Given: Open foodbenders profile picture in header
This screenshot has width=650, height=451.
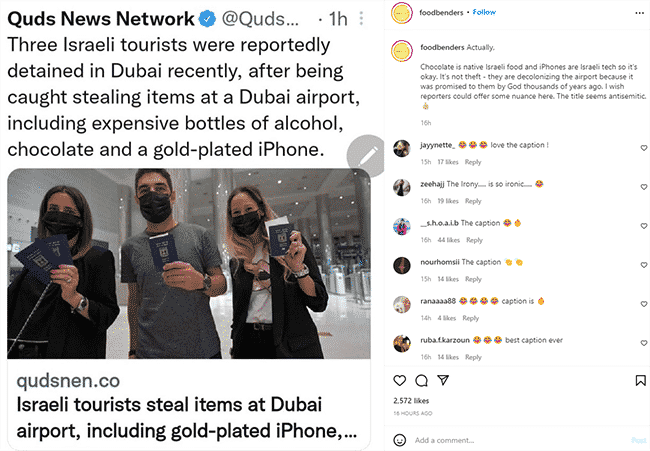Looking at the screenshot, I should coord(402,13).
